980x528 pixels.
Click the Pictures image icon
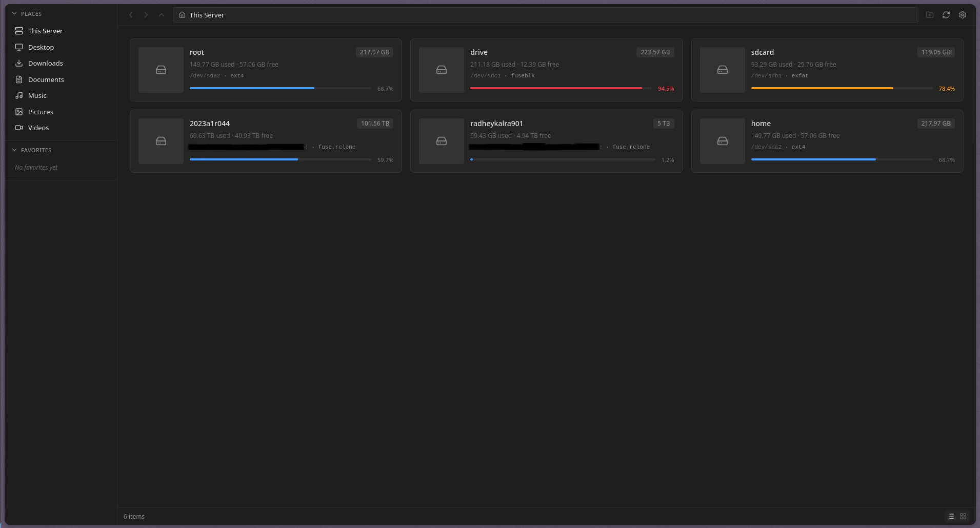19,112
